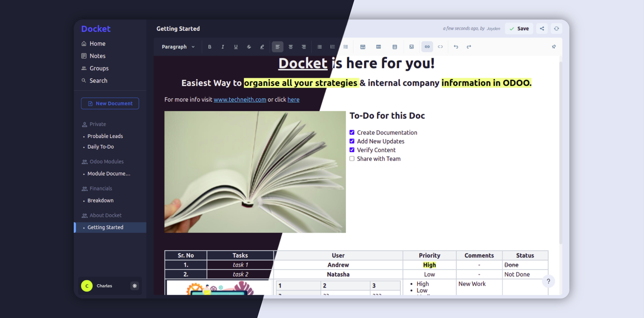The image size is (644, 318).
Task: Click the undo arrow
Action: point(456,47)
